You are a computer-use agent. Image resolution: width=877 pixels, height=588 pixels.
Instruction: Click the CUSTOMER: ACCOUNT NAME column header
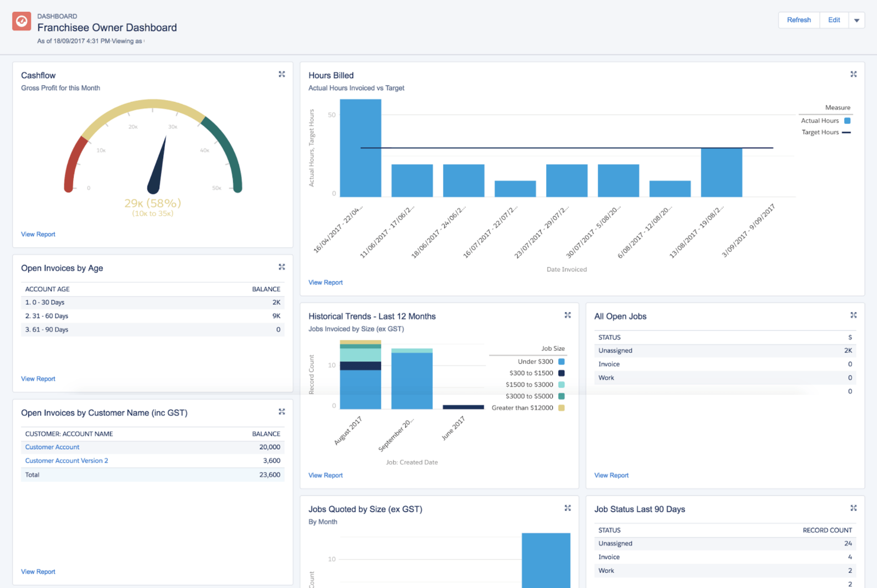69,434
